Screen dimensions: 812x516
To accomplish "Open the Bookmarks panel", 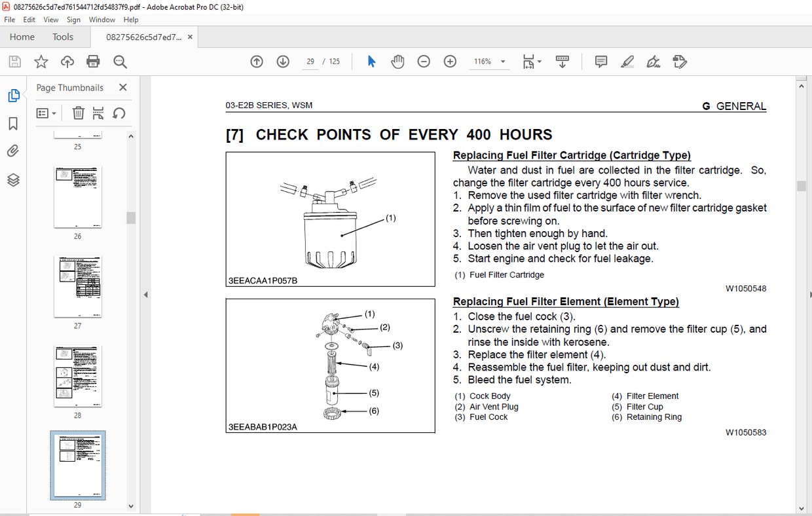I will tap(14, 122).
